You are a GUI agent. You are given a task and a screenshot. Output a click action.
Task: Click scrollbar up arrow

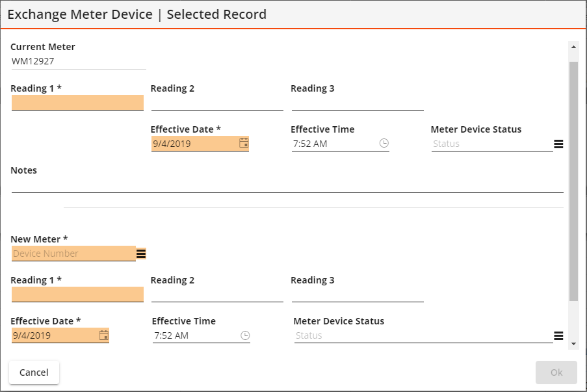(573, 47)
